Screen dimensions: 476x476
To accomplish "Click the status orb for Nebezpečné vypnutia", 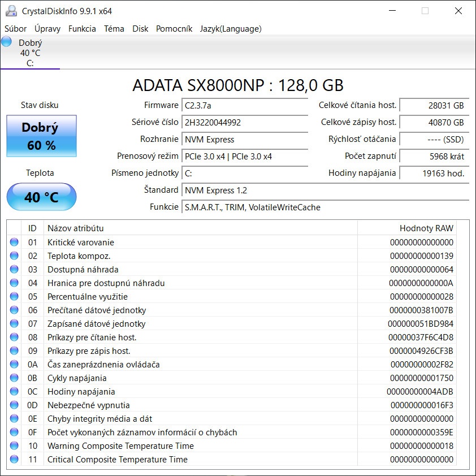I will [x=14, y=405].
